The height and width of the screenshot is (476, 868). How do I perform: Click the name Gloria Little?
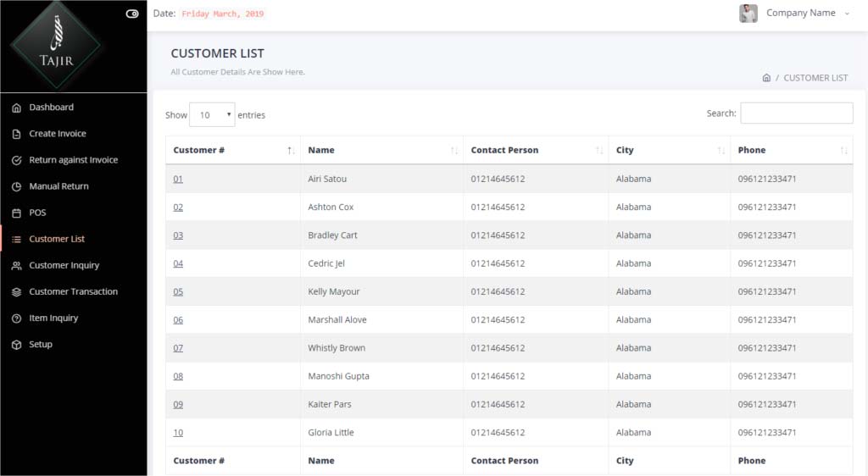coord(331,432)
